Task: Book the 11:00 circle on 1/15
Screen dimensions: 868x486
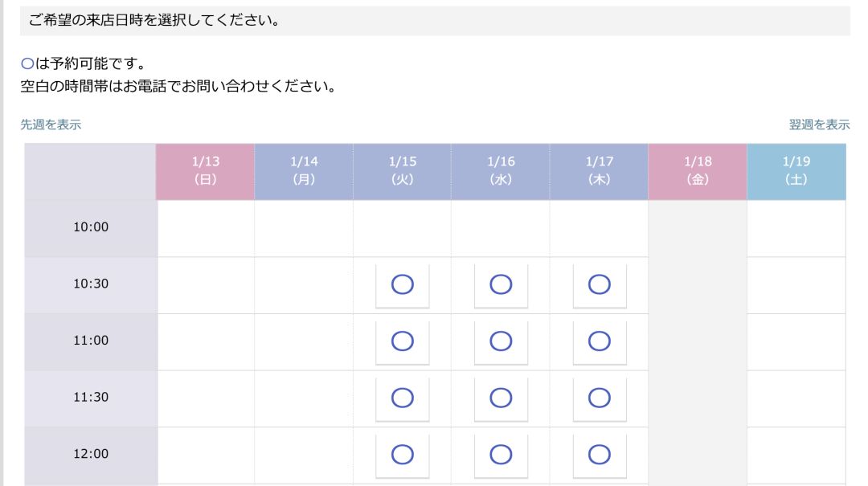Action: pyautogui.click(x=402, y=341)
